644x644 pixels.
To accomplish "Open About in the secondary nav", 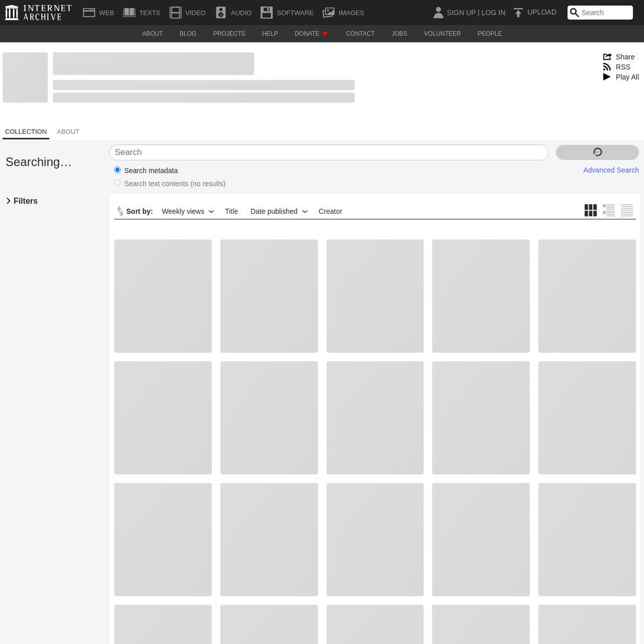I will tap(153, 33).
